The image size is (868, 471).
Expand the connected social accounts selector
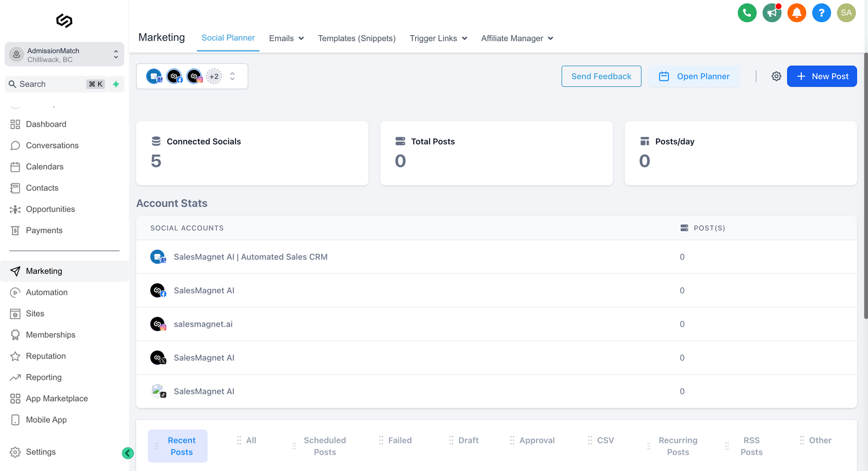coord(232,76)
